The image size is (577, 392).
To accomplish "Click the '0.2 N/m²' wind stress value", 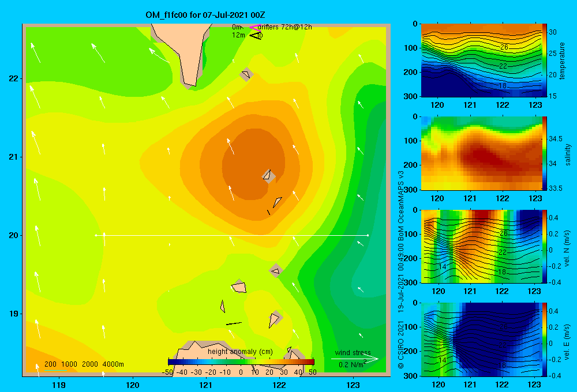I will (353, 364).
